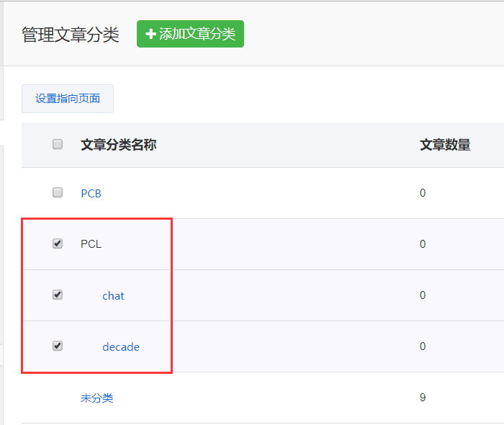Open the PCB category link
The width and height of the screenshot is (504, 425).
pos(91,193)
